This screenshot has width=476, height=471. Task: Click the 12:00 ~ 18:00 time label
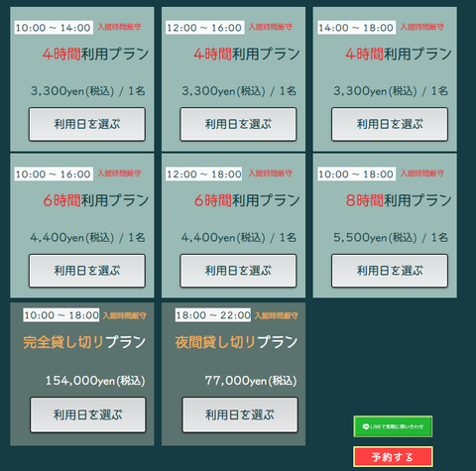click(x=204, y=174)
